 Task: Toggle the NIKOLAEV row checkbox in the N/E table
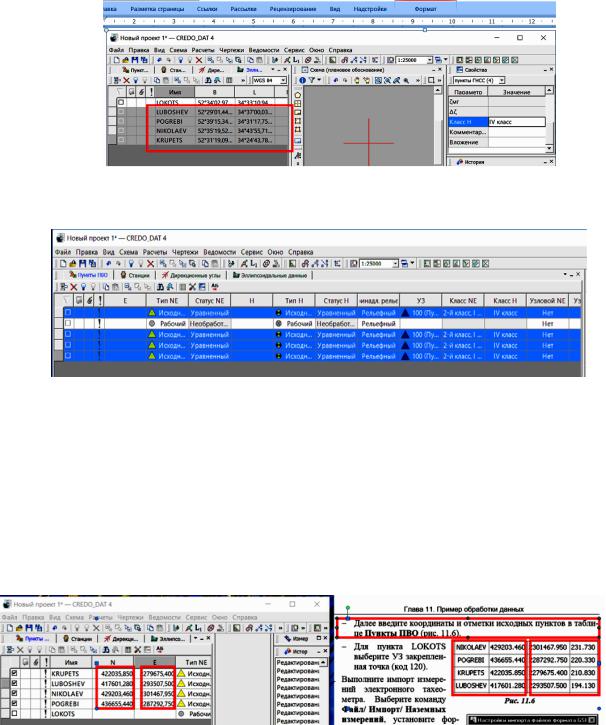(x=15, y=694)
